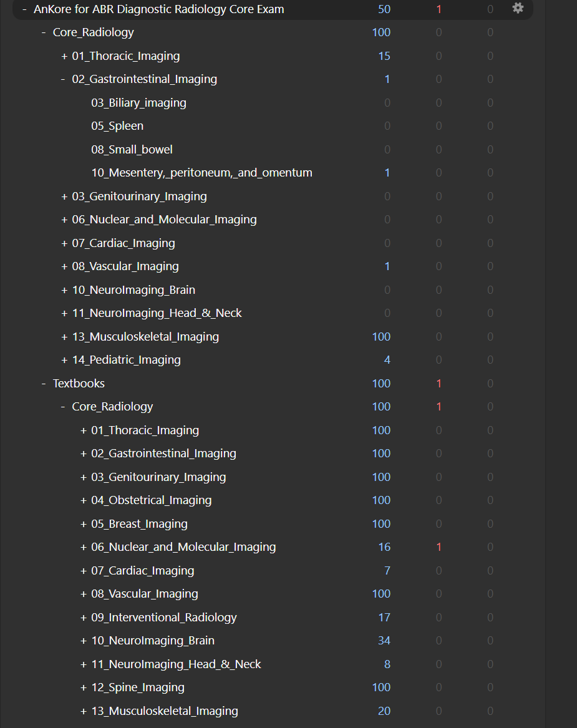Open 10_Mesentery,_peritoneum,_and_omentum deck
Screen dimensions: 577x728
(x=201, y=173)
